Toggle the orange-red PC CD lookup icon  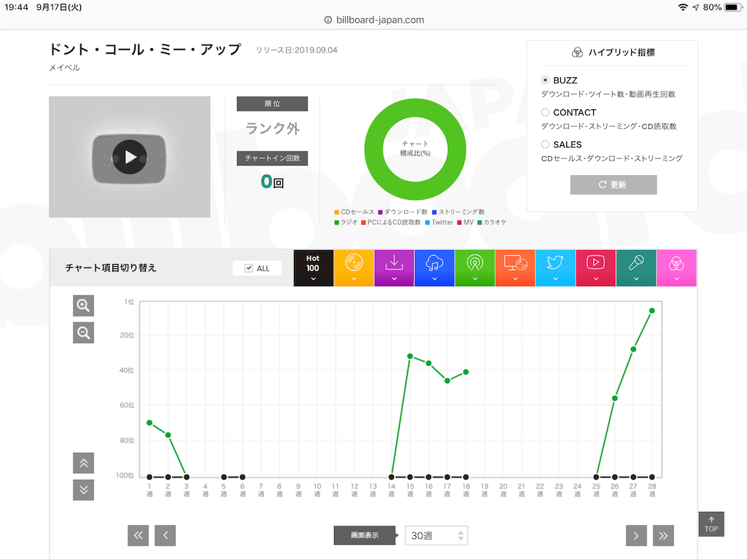(515, 268)
